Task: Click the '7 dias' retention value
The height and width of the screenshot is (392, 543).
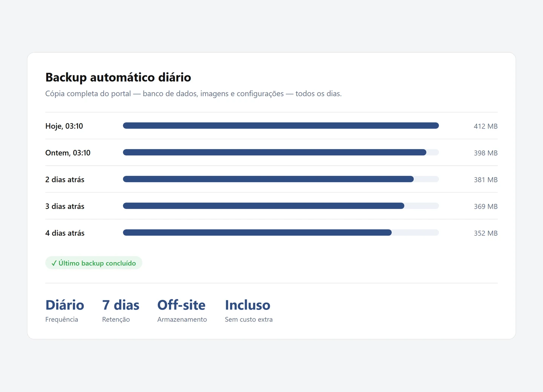Action: tap(121, 305)
